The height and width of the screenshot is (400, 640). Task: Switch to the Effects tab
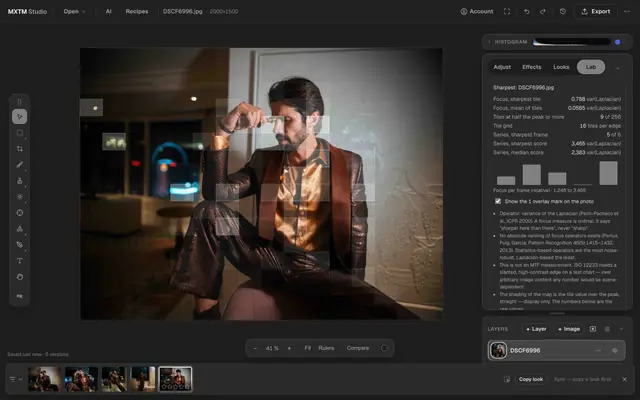tap(531, 67)
